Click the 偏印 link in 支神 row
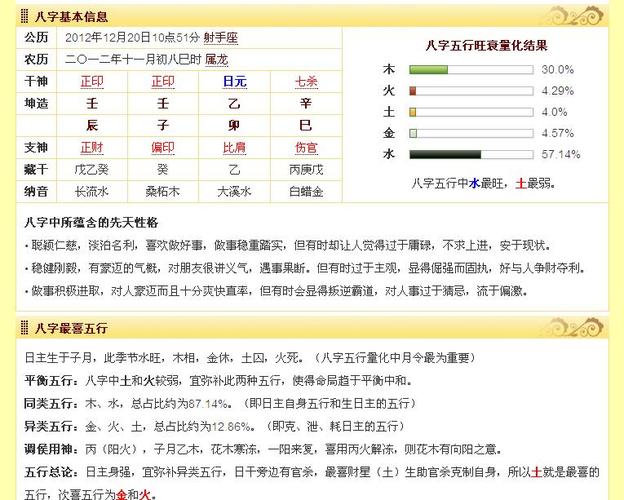 tap(163, 148)
